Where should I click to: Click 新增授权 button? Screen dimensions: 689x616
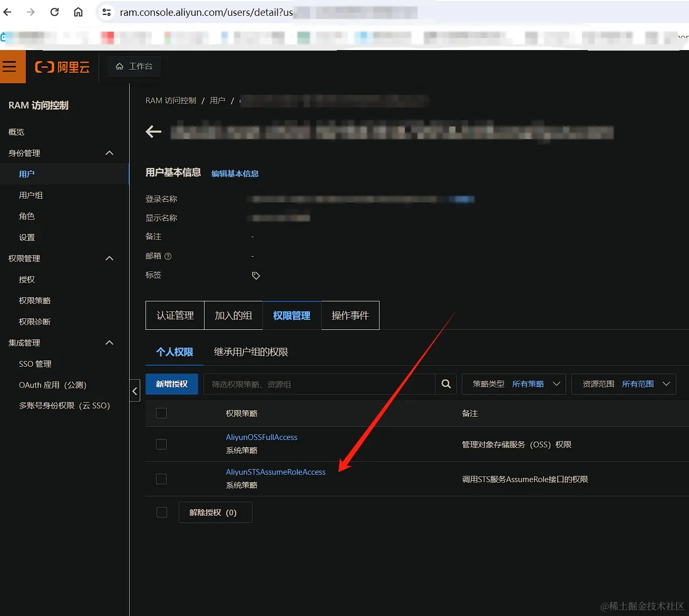[172, 384]
